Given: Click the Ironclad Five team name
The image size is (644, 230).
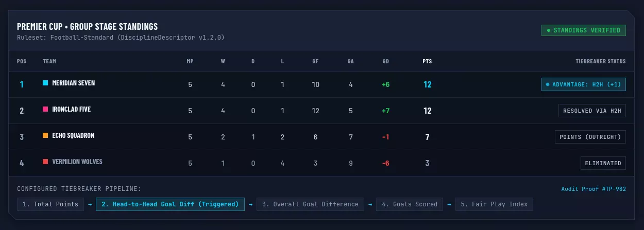Looking at the screenshot, I should pos(71,109).
